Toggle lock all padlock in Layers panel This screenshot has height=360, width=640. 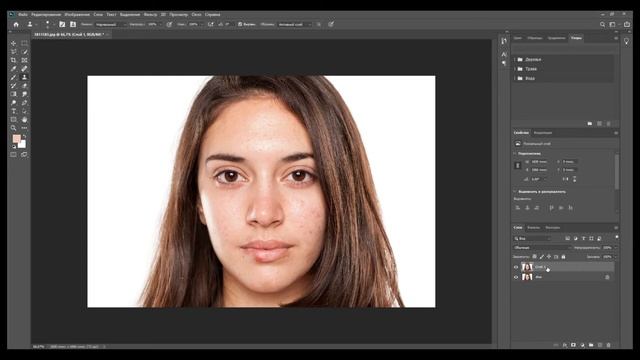563,257
